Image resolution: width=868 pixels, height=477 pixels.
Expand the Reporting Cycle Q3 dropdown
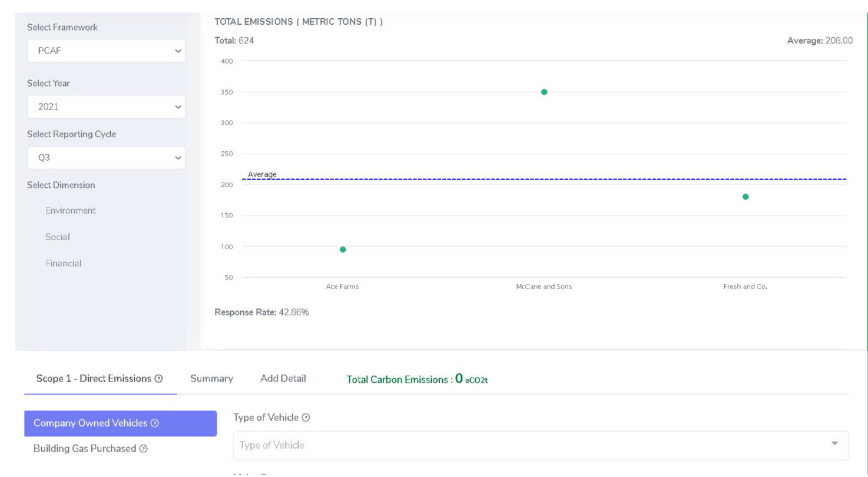(x=106, y=158)
